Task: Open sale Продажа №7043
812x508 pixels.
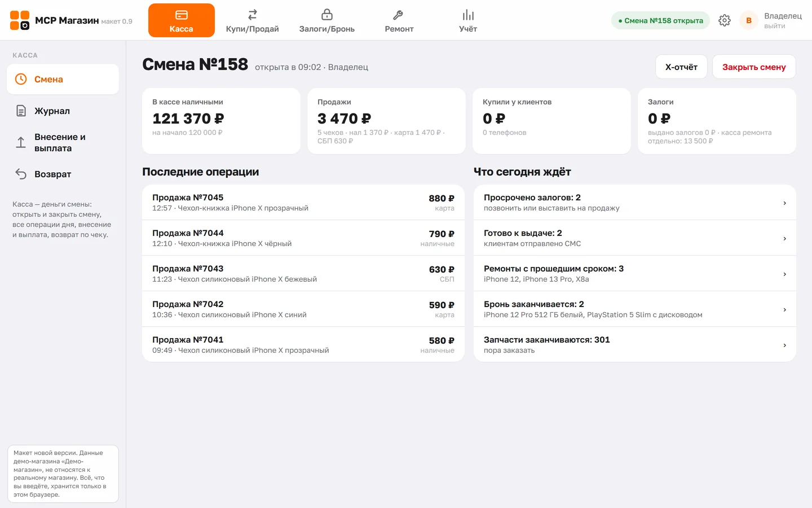Action: point(303,274)
